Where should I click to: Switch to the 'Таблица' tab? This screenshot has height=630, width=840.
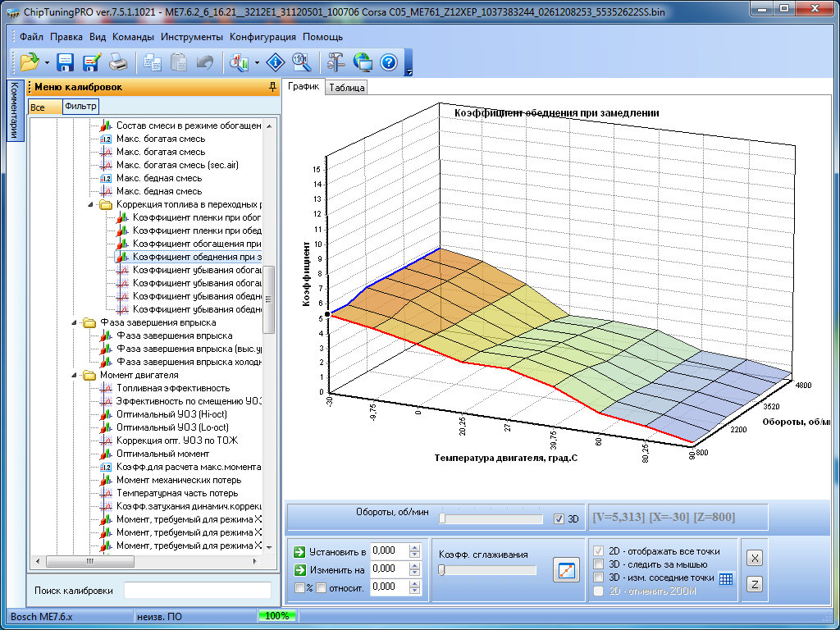pos(347,88)
